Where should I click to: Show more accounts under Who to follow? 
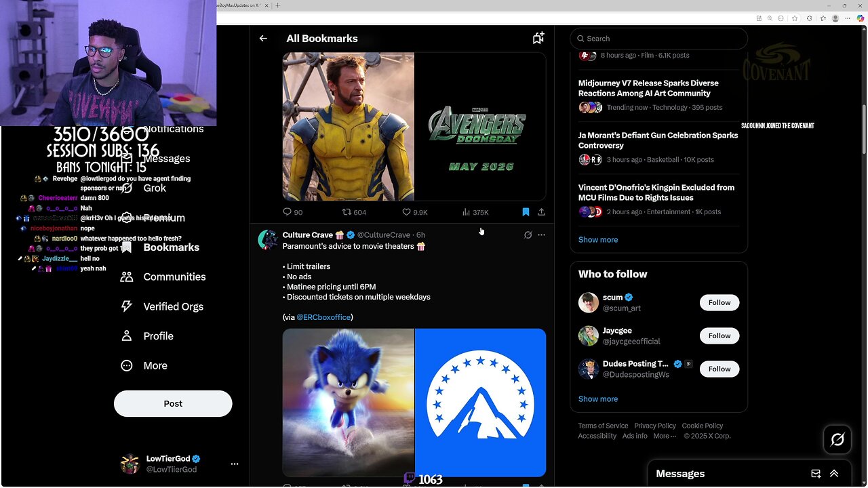[x=598, y=399]
